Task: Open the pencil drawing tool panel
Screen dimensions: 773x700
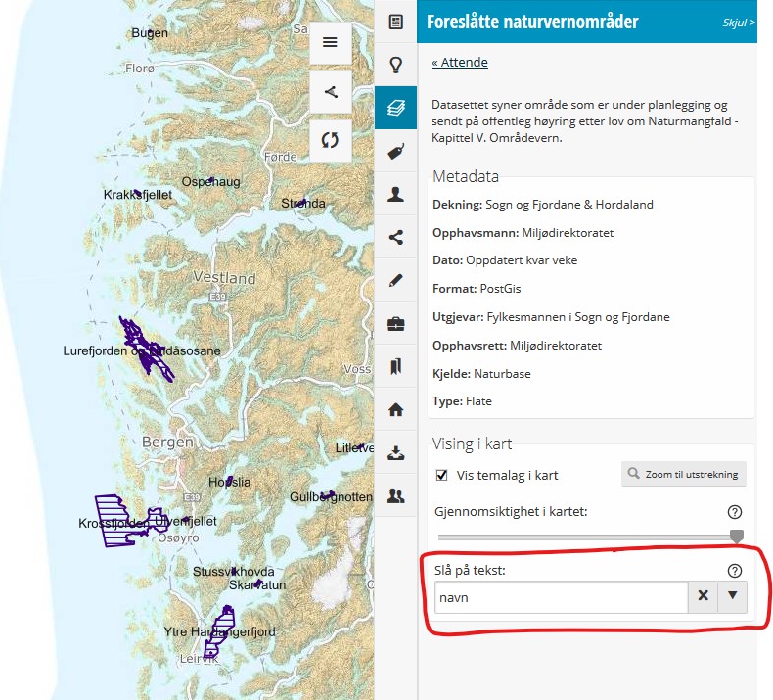Action: (395, 280)
